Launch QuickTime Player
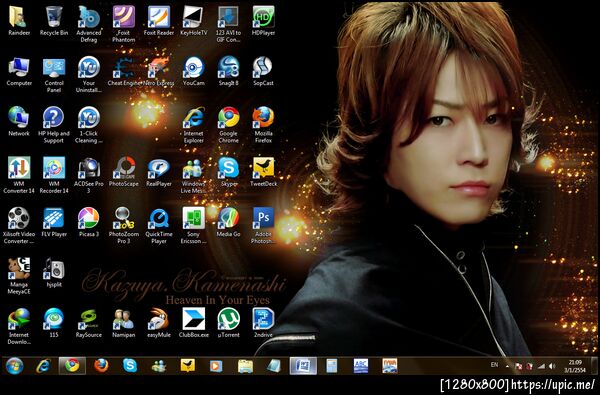600x395 pixels. coord(159,225)
